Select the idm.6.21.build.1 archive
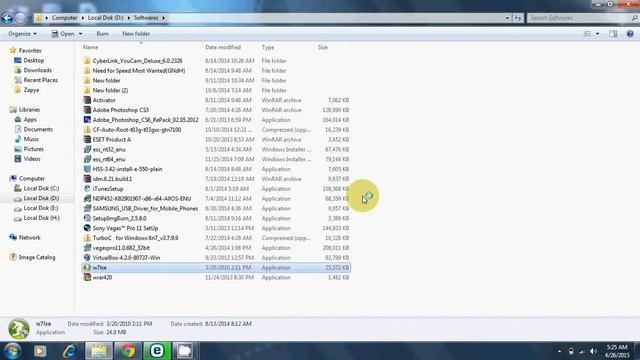The image size is (640, 360). click(112, 179)
